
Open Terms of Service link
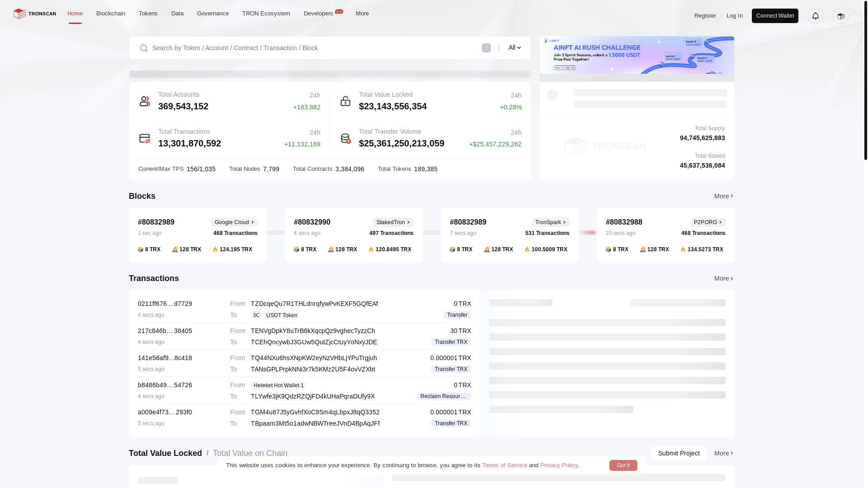[505, 465]
